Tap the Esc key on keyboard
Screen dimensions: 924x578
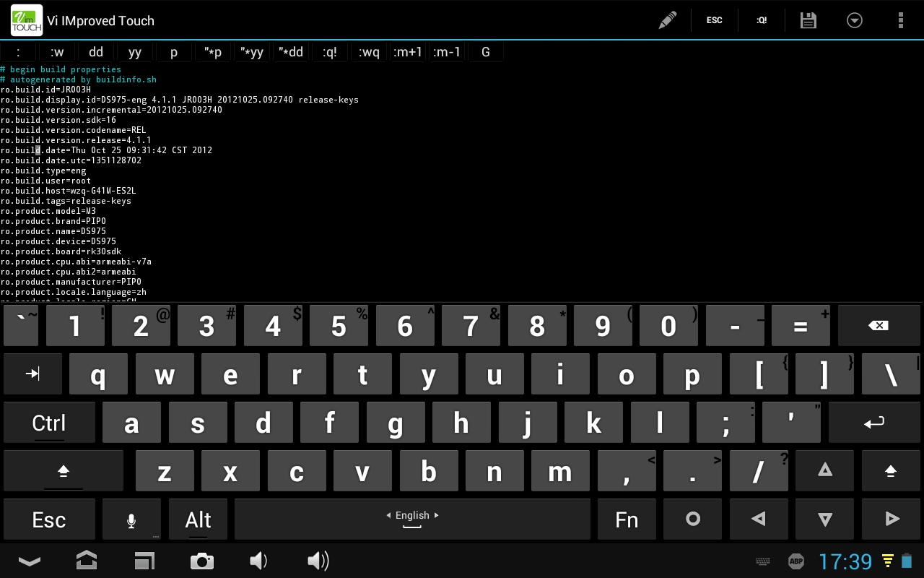(49, 519)
